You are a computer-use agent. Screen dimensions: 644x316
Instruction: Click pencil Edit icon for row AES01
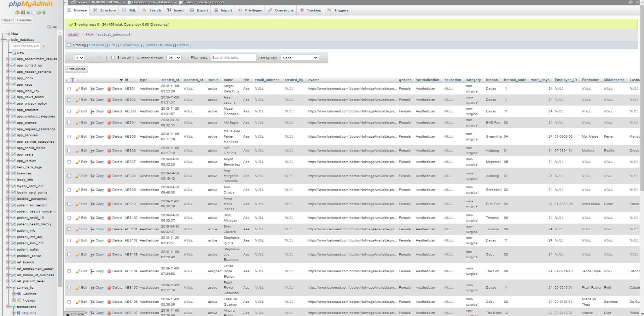tap(78, 89)
